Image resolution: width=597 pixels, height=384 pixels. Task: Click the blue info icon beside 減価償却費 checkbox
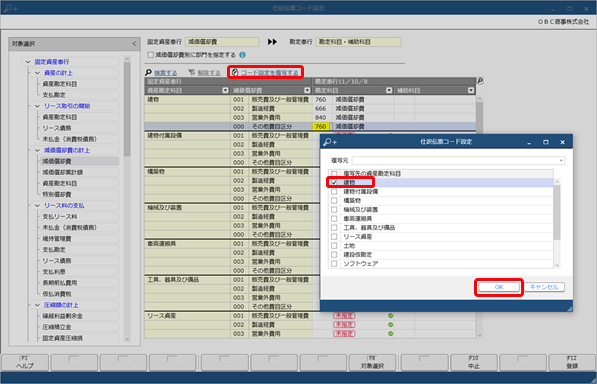[242, 55]
